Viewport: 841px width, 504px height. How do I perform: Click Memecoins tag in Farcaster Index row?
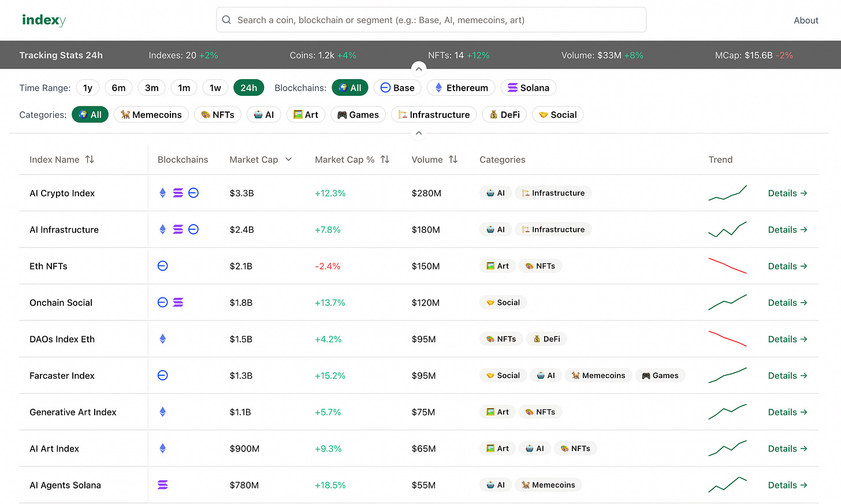(598, 375)
